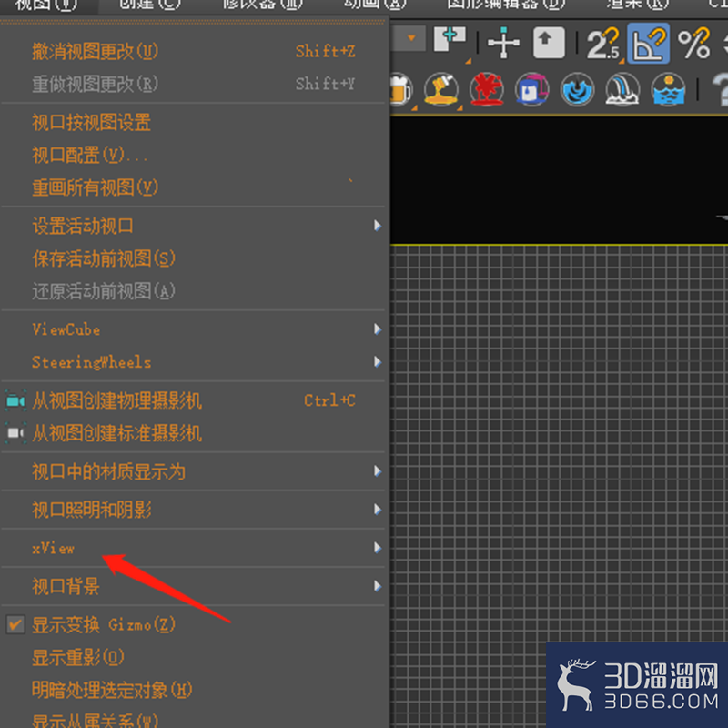This screenshot has width=728, height=728.
Task: Click the ViewCube menu label
Action: (66, 329)
